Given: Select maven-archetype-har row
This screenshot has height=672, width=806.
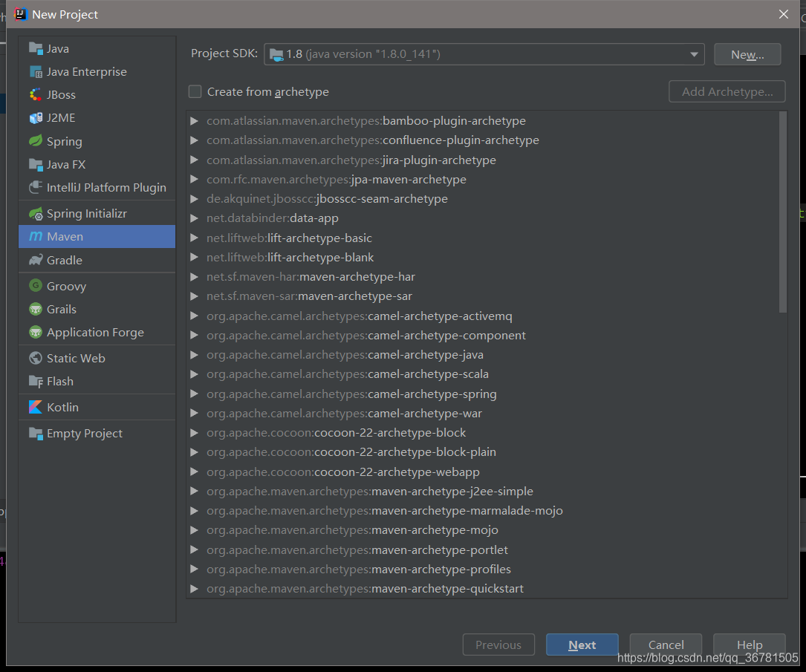Looking at the screenshot, I should (x=487, y=277).
